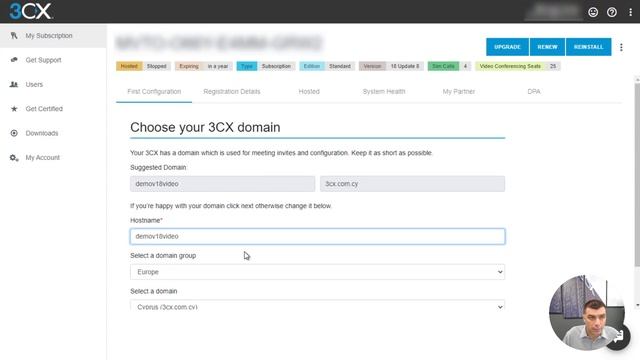Click the RENEW button
This screenshot has height=360, width=640.
pyautogui.click(x=547, y=47)
